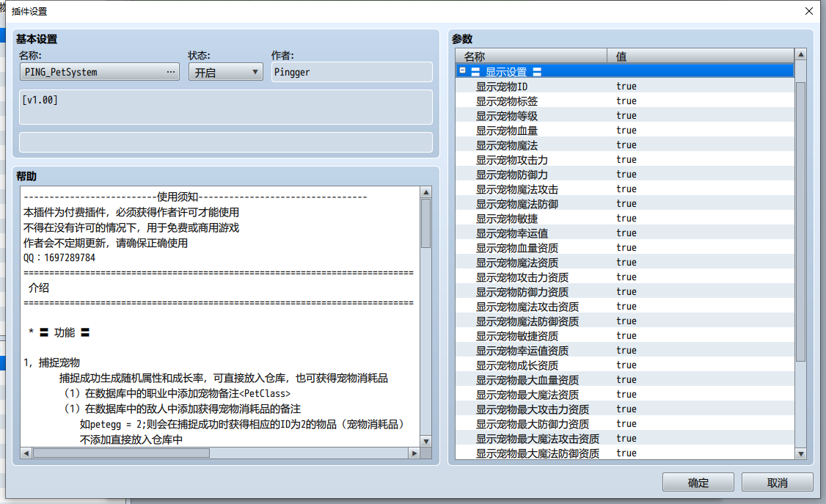Click the true value of 显示宠物等级

pos(626,116)
